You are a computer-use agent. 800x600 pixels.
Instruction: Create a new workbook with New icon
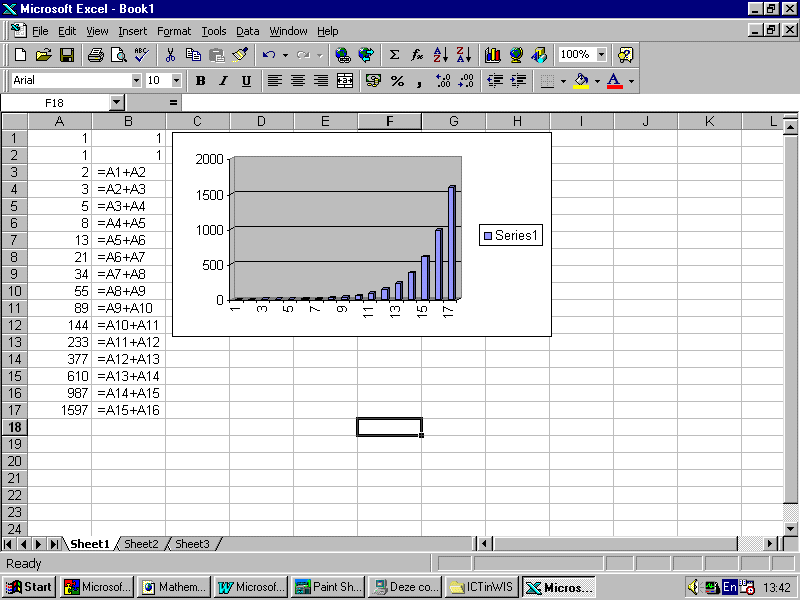(20, 55)
